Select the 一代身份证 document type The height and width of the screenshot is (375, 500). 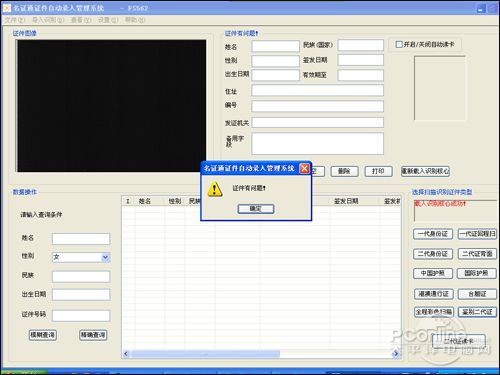(x=433, y=234)
